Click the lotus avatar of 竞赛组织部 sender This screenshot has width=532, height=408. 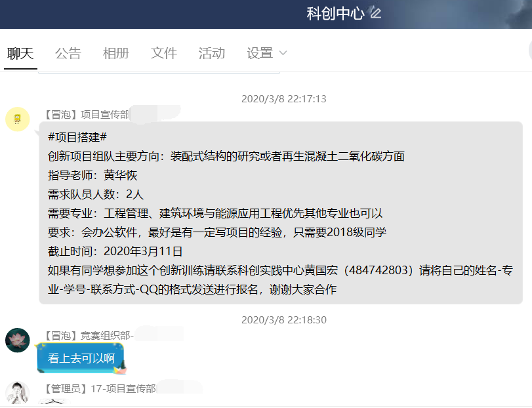click(18, 340)
